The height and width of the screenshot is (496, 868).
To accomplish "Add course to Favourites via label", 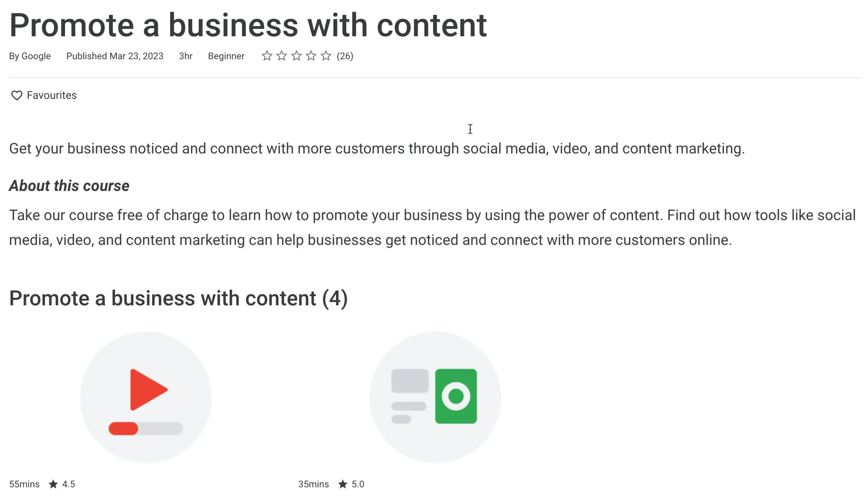I will tap(52, 95).
